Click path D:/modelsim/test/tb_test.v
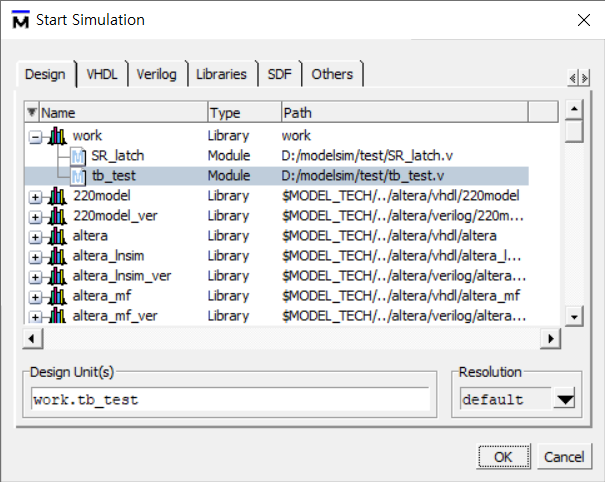 (x=363, y=176)
